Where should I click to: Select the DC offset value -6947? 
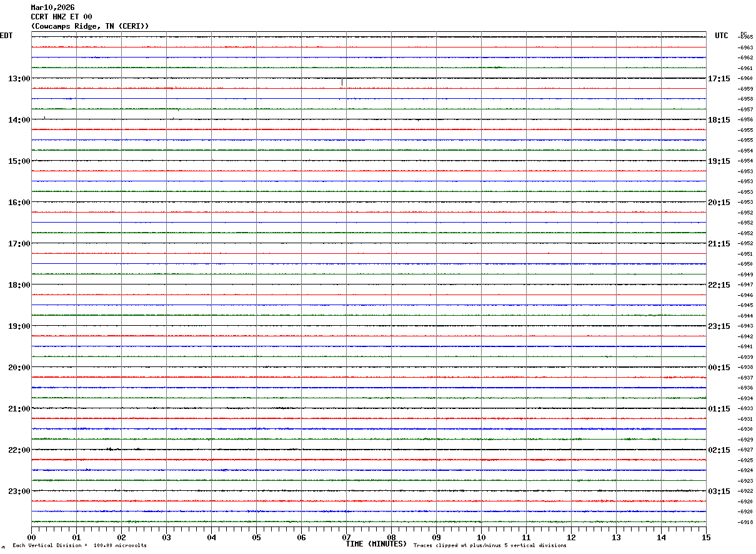[x=745, y=285]
